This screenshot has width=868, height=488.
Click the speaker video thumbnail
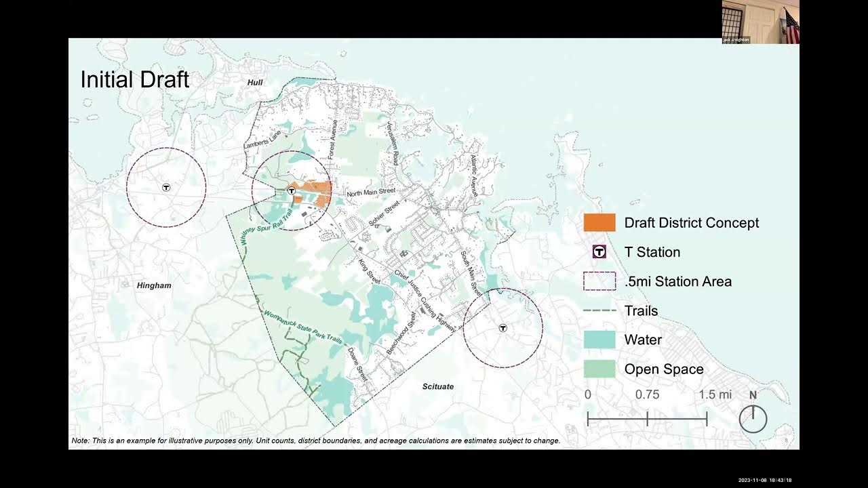[760, 22]
